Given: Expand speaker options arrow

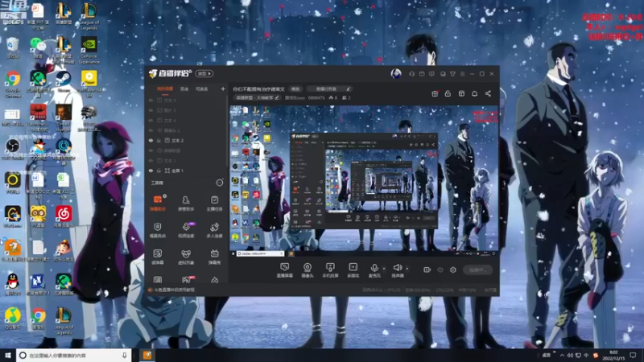Looking at the screenshot, I should (x=407, y=269).
